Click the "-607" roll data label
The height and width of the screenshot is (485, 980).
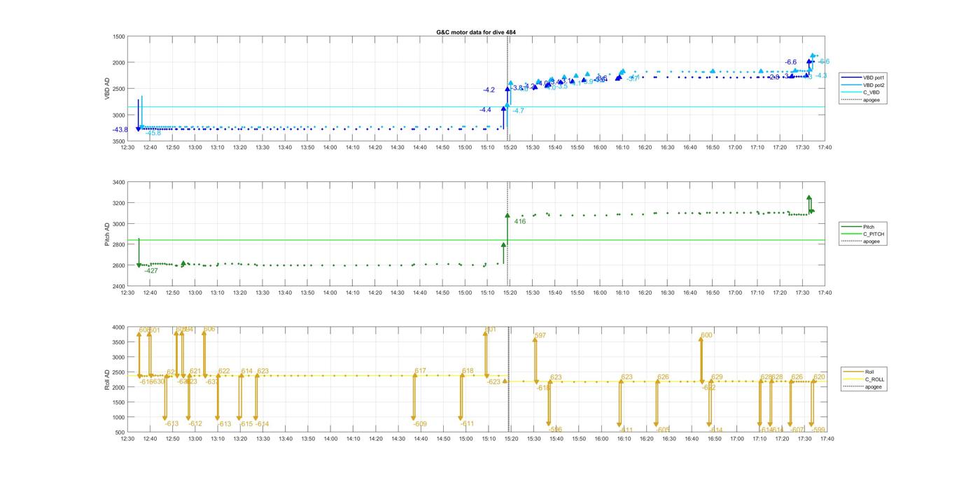(797, 430)
